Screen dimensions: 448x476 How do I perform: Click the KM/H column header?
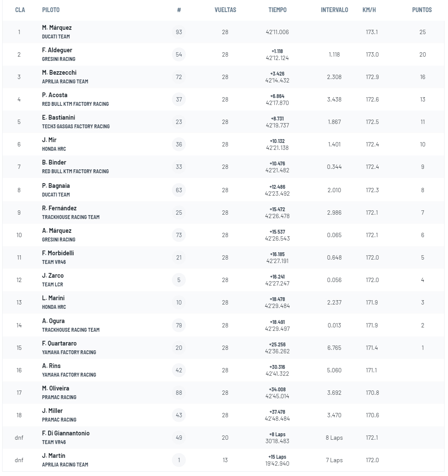pos(369,10)
